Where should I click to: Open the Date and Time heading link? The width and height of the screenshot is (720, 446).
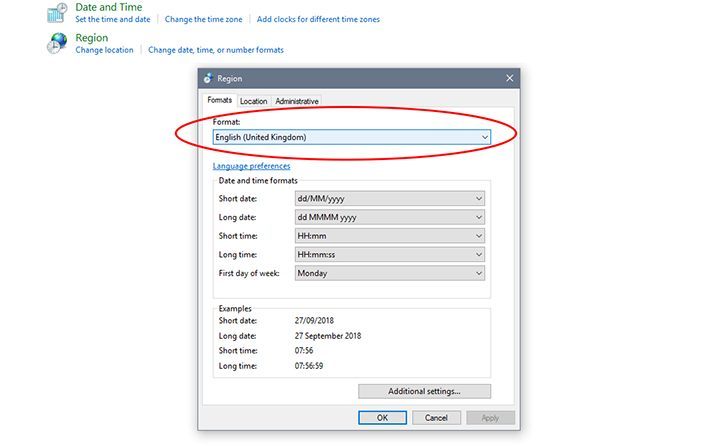(x=108, y=7)
